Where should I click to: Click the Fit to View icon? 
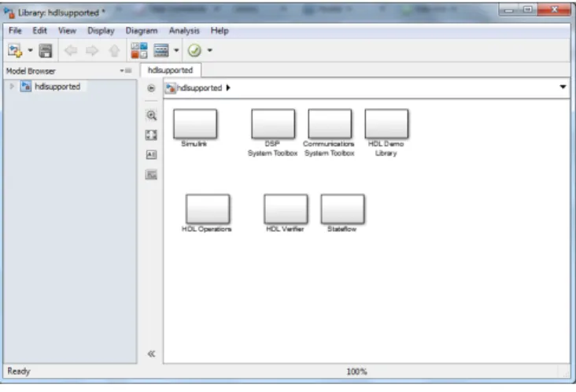151,135
